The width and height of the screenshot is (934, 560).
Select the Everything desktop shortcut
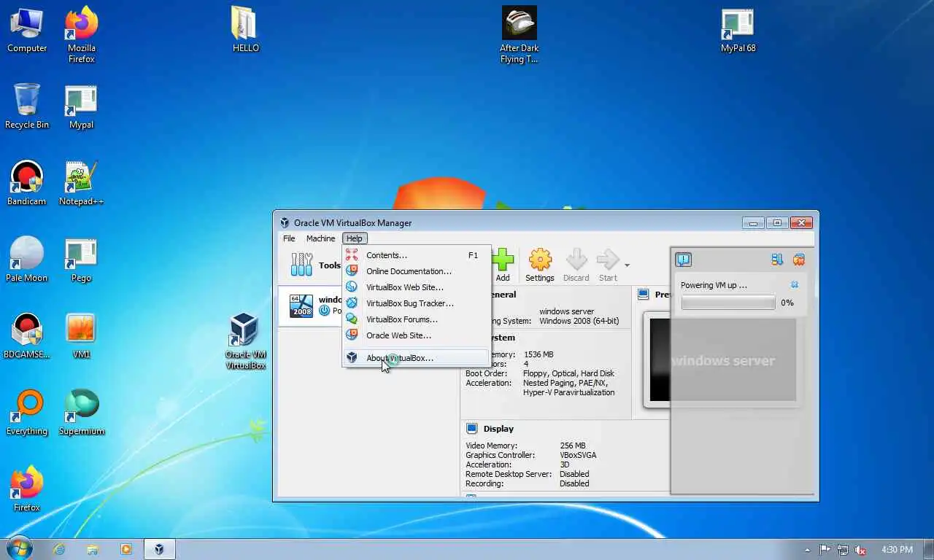click(27, 413)
